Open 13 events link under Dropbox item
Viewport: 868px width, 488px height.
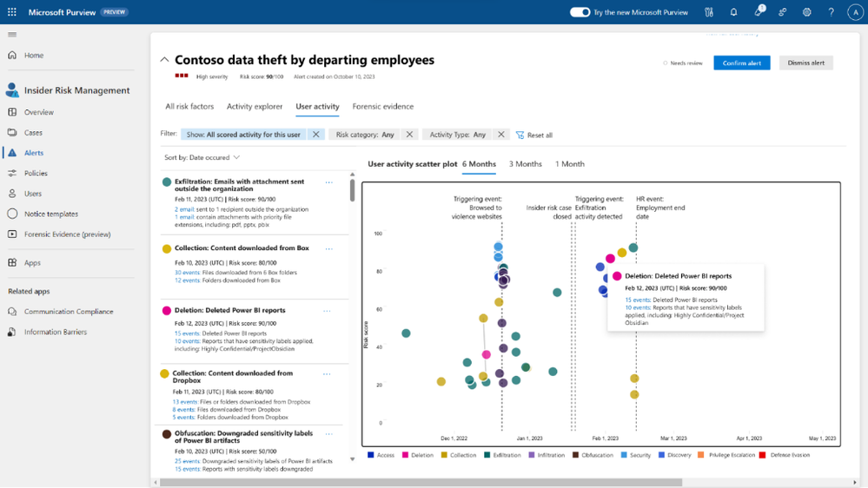(185, 402)
